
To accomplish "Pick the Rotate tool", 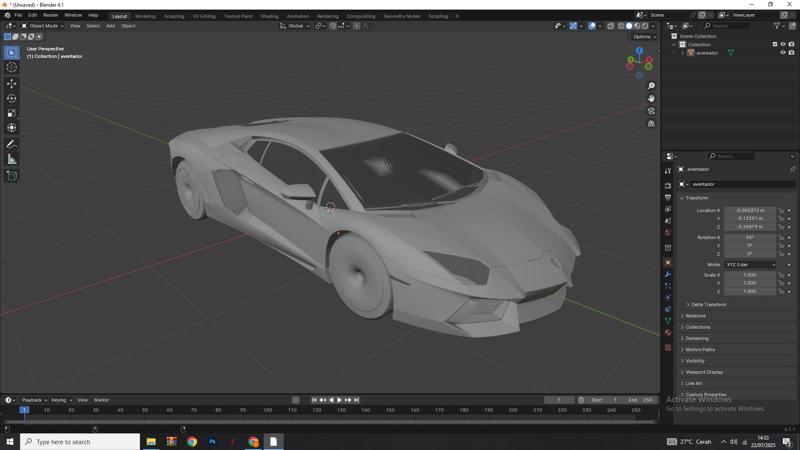I will [x=12, y=98].
